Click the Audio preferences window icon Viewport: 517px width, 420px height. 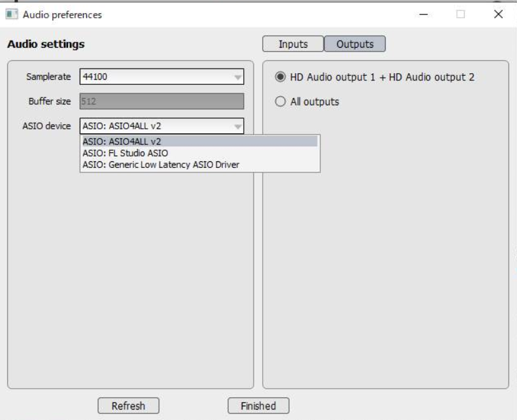pos(12,14)
